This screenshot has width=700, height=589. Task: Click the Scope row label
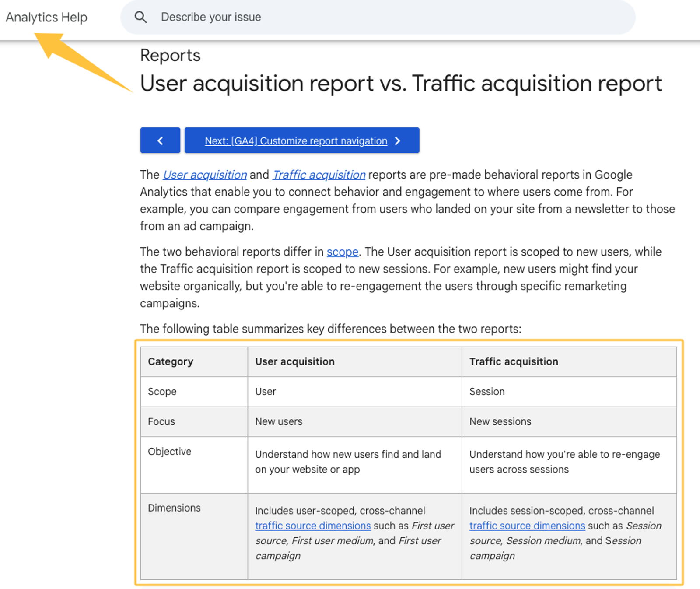coord(162,392)
